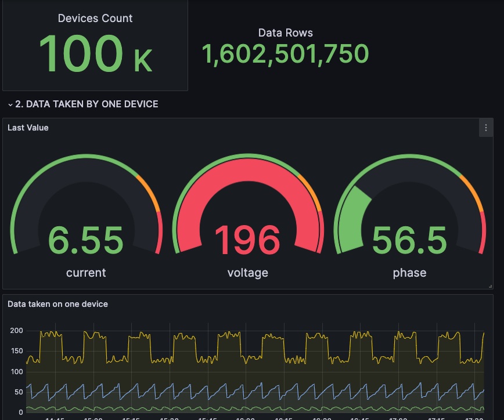Click the voltage gauge label
The image size is (504, 420).
pos(247,273)
